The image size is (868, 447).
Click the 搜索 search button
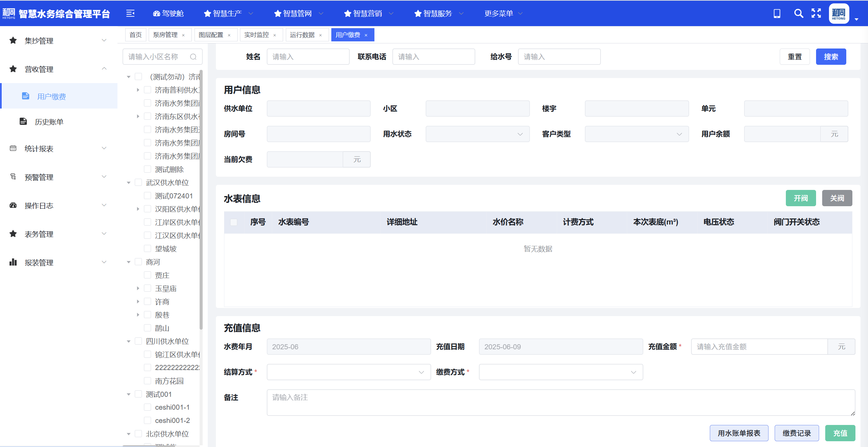coord(831,56)
